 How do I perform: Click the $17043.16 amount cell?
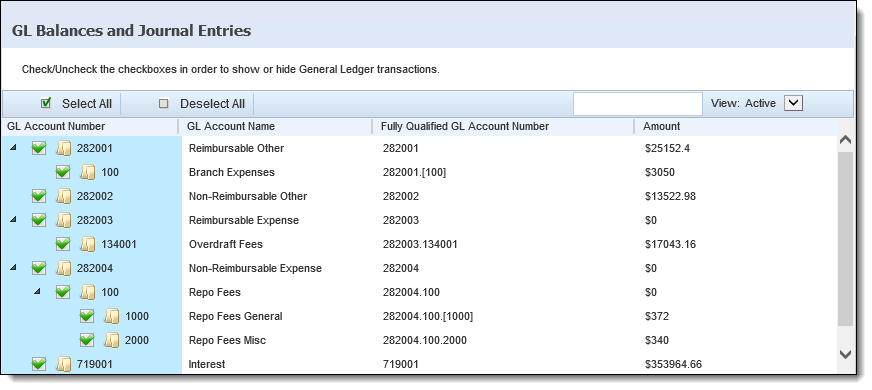pyautogui.click(x=670, y=244)
